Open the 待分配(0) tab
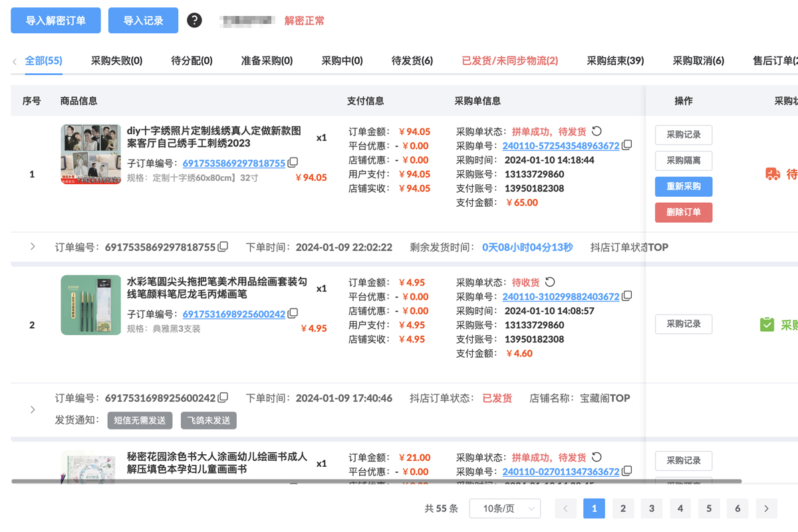Image resolution: width=798 pixels, height=532 pixels. [192, 61]
